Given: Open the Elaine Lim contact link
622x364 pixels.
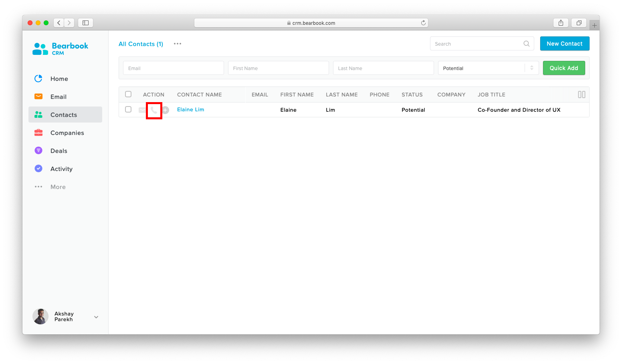Looking at the screenshot, I should (x=190, y=110).
